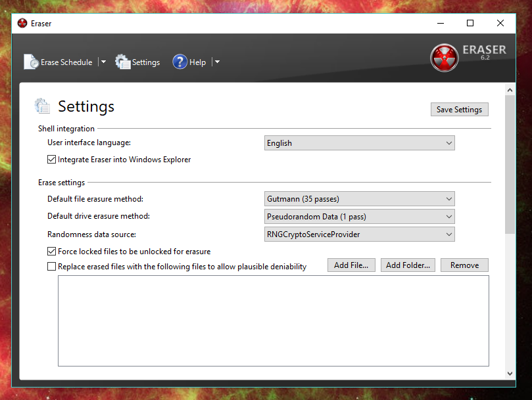532x400 pixels.
Task: Open Settings from the toolbar
Action: click(137, 62)
